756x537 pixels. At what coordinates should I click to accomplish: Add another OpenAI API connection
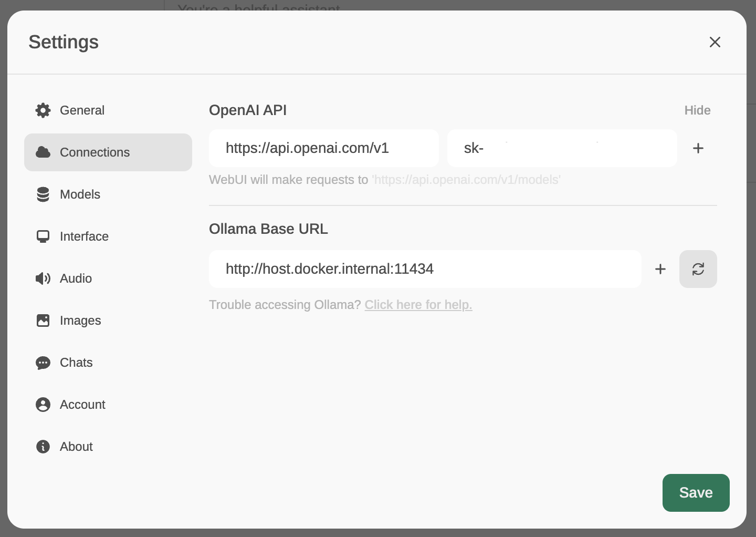click(698, 148)
